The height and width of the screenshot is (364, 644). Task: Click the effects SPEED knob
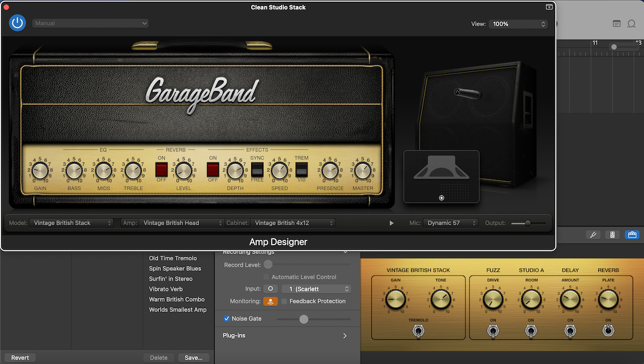tap(279, 171)
